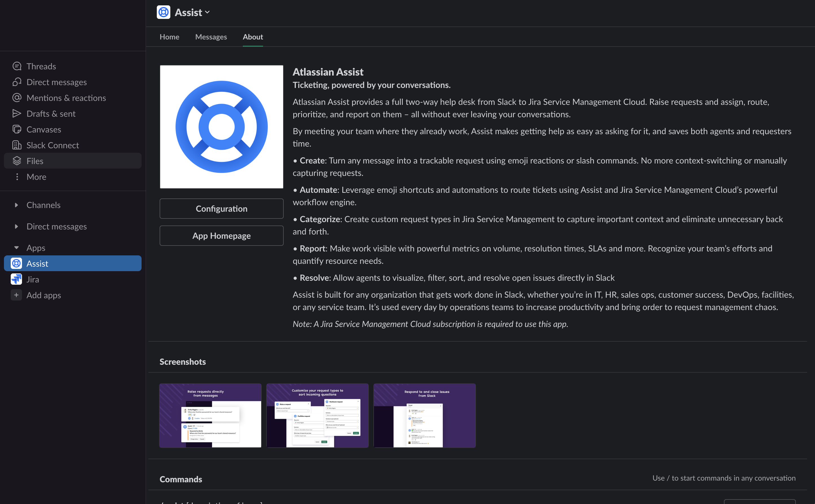Switch to the Home tab
This screenshot has width=815, height=504.
click(x=169, y=37)
